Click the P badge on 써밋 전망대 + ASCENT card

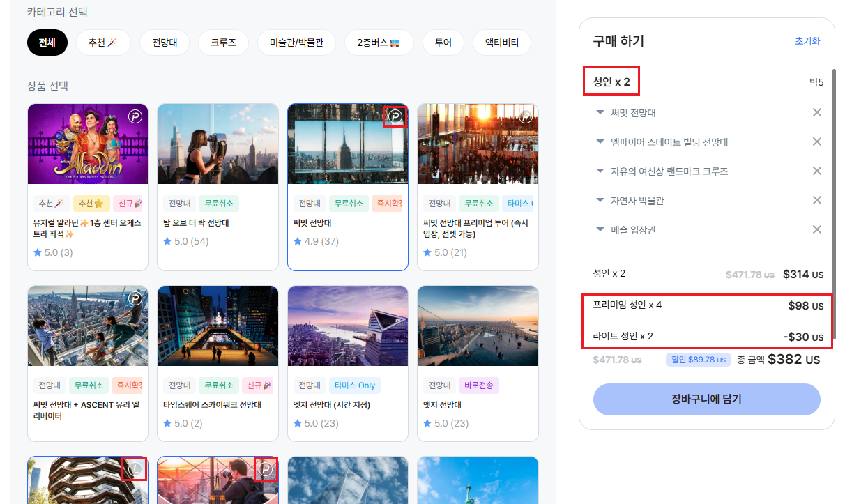(135, 298)
